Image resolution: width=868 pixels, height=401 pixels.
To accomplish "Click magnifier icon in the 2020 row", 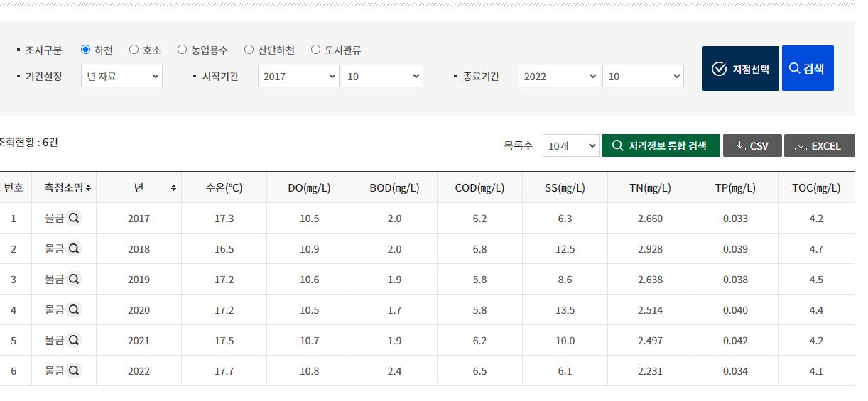I will tap(74, 310).
